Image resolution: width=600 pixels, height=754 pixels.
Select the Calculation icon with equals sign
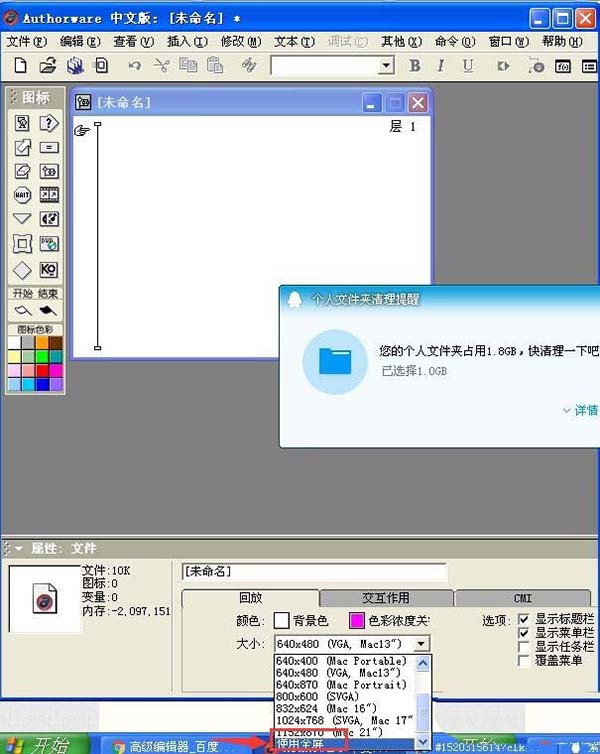point(49,147)
